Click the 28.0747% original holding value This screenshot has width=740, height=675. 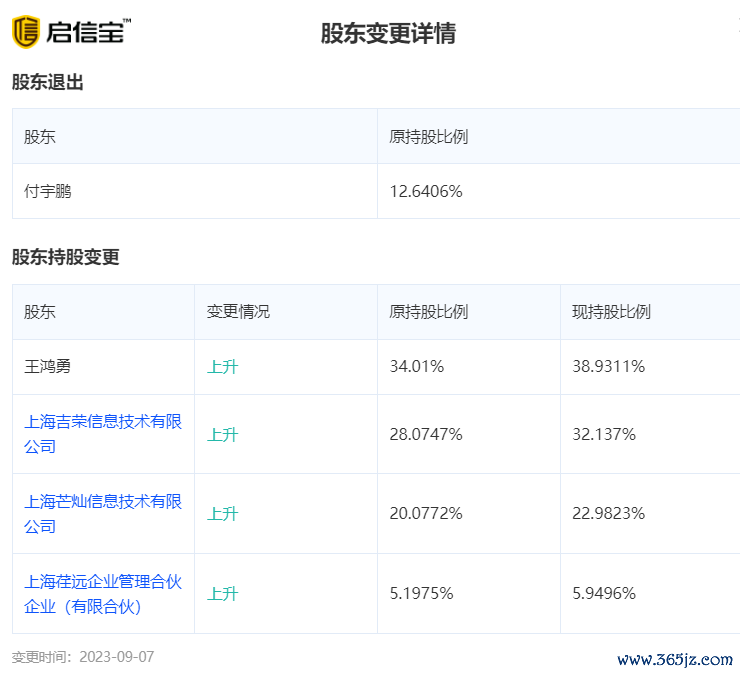[x=426, y=434]
